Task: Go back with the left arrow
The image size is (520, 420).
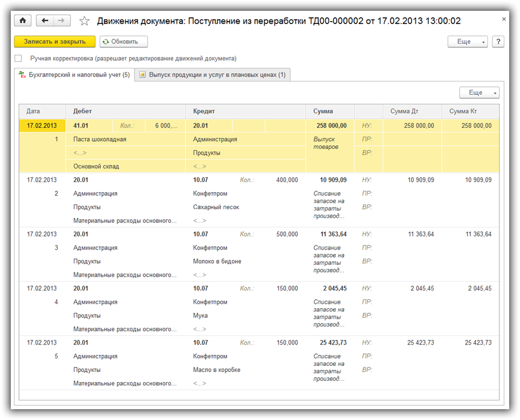Action: 45,21
